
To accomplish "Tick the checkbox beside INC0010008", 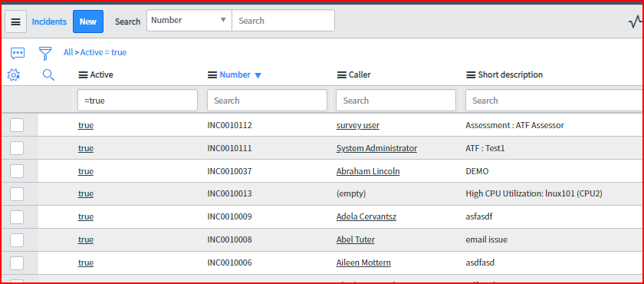I will (x=17, y=239).
